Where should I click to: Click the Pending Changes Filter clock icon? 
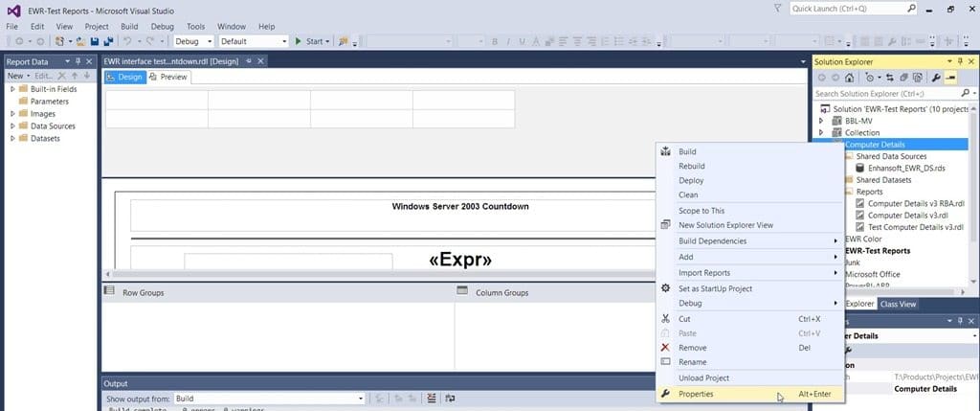[x=870, y=78]
